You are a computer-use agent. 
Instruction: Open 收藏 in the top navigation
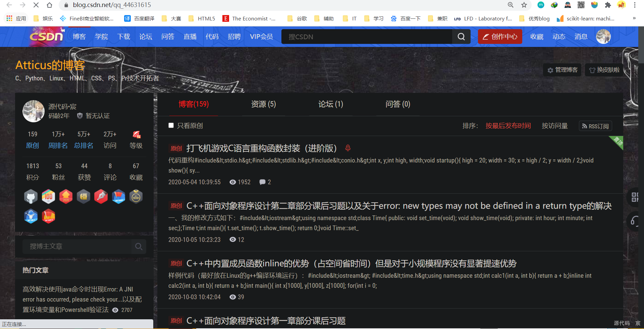pyautogui.click(x=537, y=37)
